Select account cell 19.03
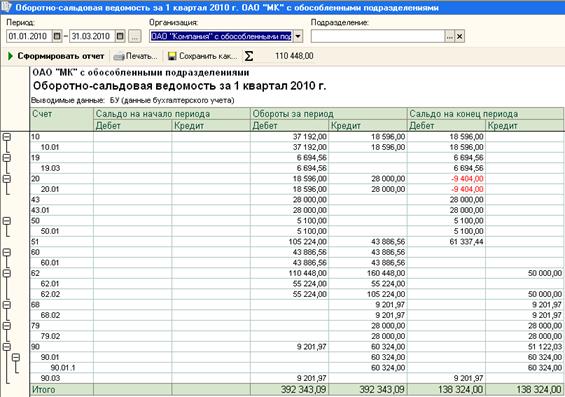This screenshot has width=565, height=397. coord(62,168)
